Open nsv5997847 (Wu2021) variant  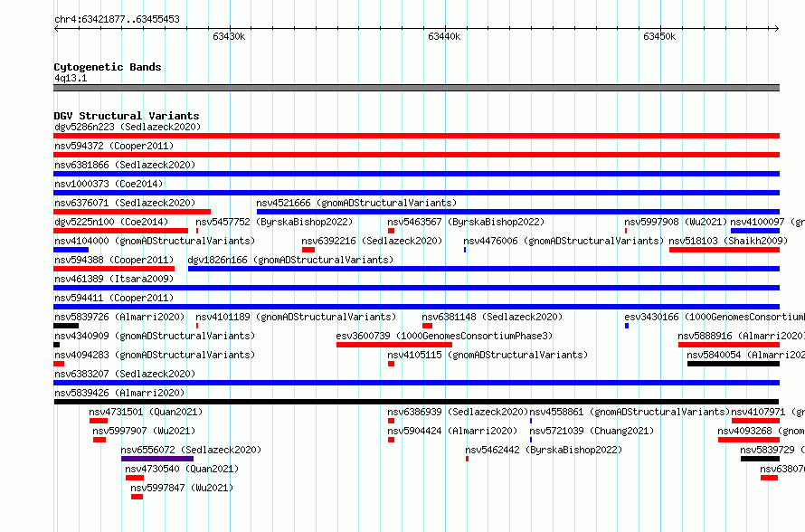[182, 488]
